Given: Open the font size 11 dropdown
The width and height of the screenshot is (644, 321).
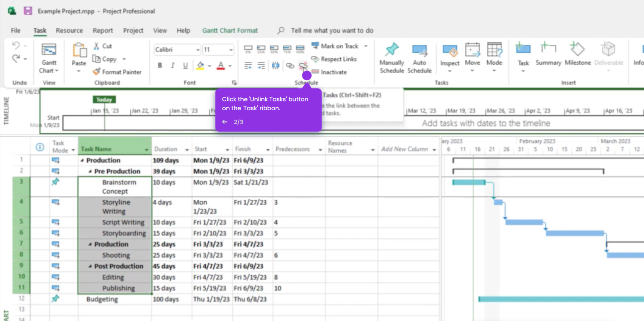Looking at the screenshot, I should pos(231,50).
